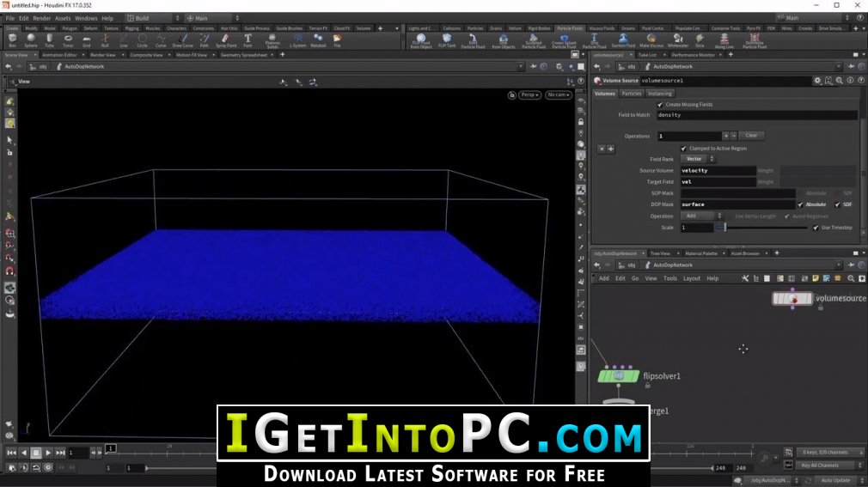Click the DOP Mask surface field
Image resolution: width=868 pixels, height=487 pixels.
(737, 204)
